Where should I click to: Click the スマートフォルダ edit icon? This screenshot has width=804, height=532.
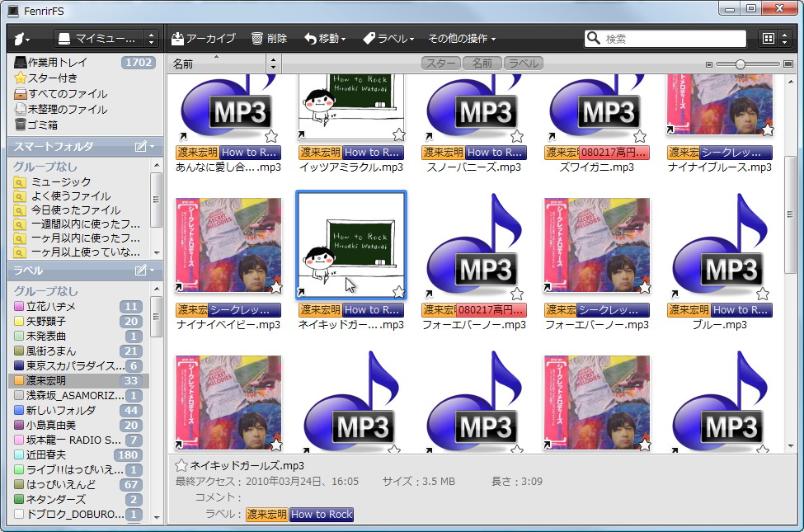tap(140, 147)
